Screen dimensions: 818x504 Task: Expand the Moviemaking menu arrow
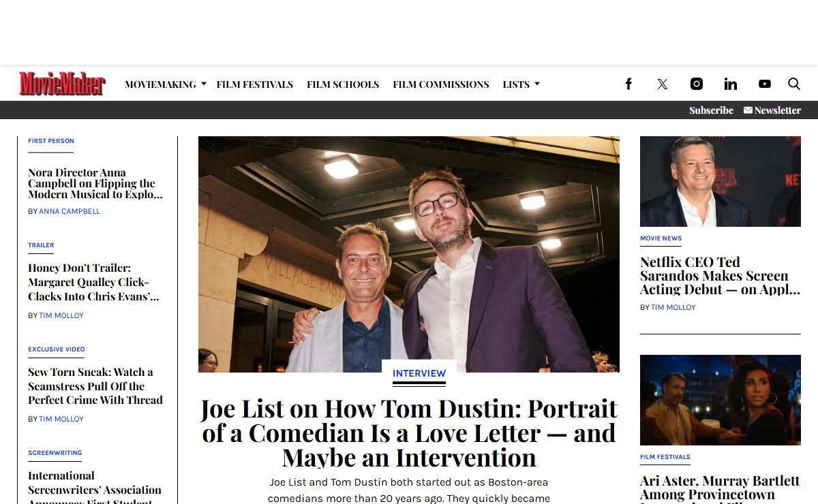203,84
